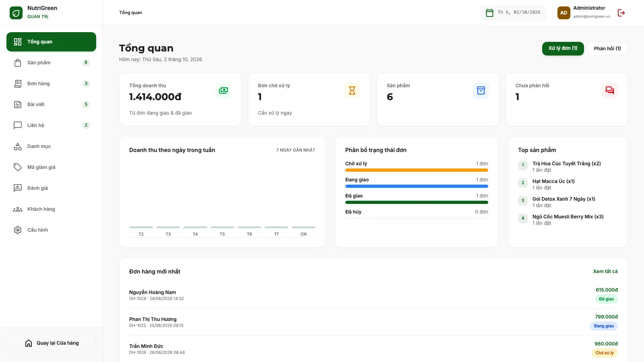The image size is (644, 362).
Task: Click the box icon on Sản phẩm card
Action: 481,90
